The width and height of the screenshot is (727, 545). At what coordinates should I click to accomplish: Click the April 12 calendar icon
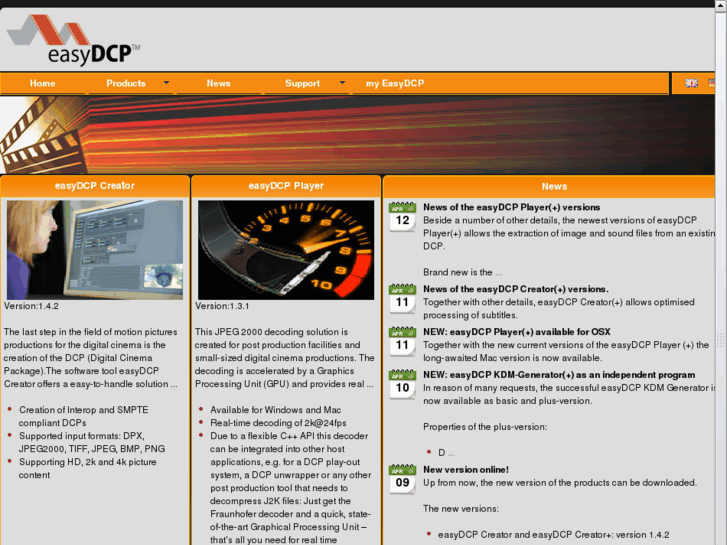(402, 216)
